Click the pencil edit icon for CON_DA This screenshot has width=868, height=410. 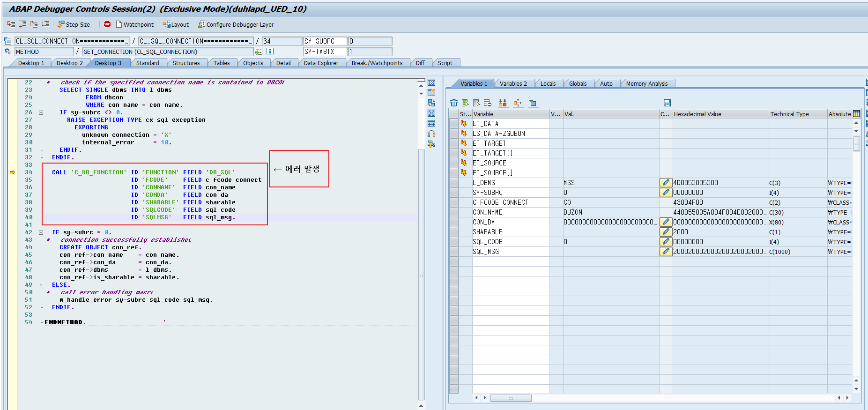coord(666,222)
